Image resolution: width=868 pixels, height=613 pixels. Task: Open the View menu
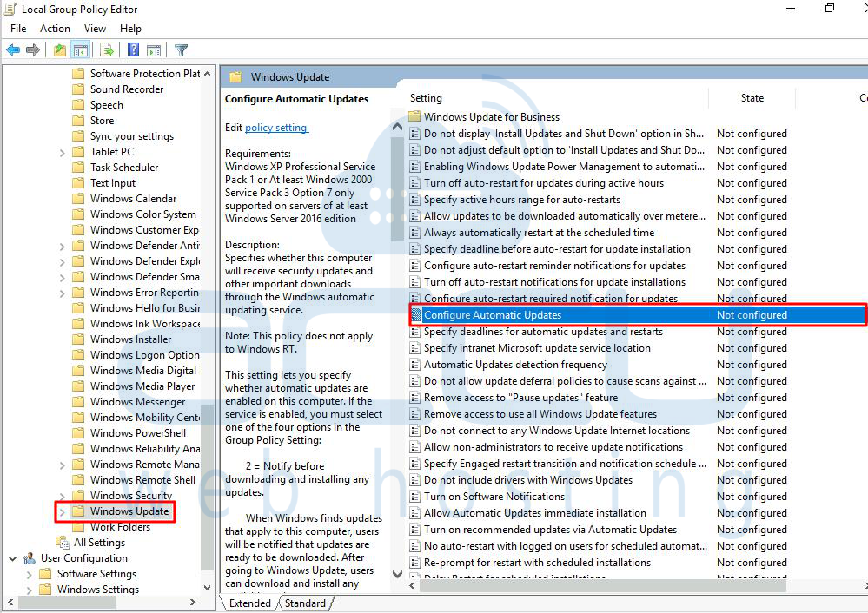pos(95,28)
